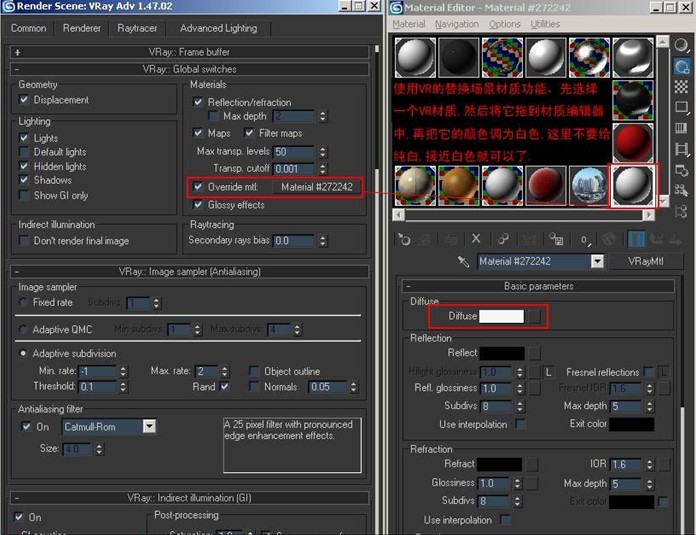Select the Fixed rate sampler radio
The height and width of the screenshot is (535, 696).
(x=23, y=302)
